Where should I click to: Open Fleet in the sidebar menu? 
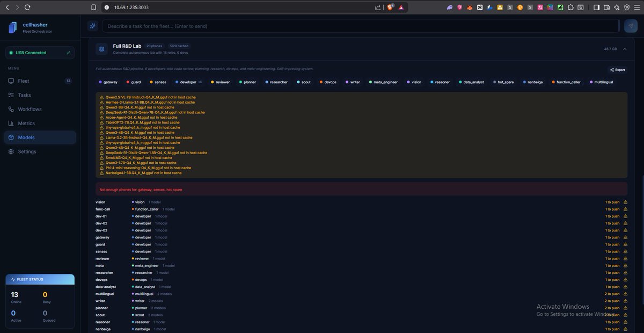(x=40, y=81)
